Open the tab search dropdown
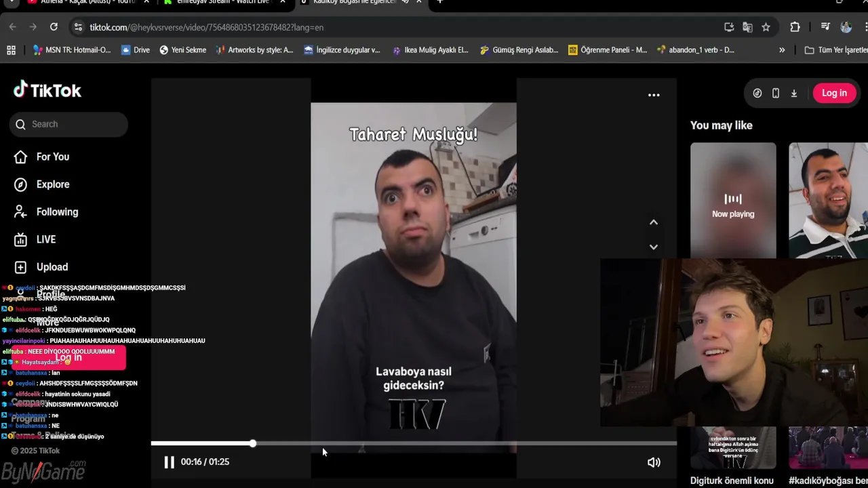 click(x=11, y=2)
